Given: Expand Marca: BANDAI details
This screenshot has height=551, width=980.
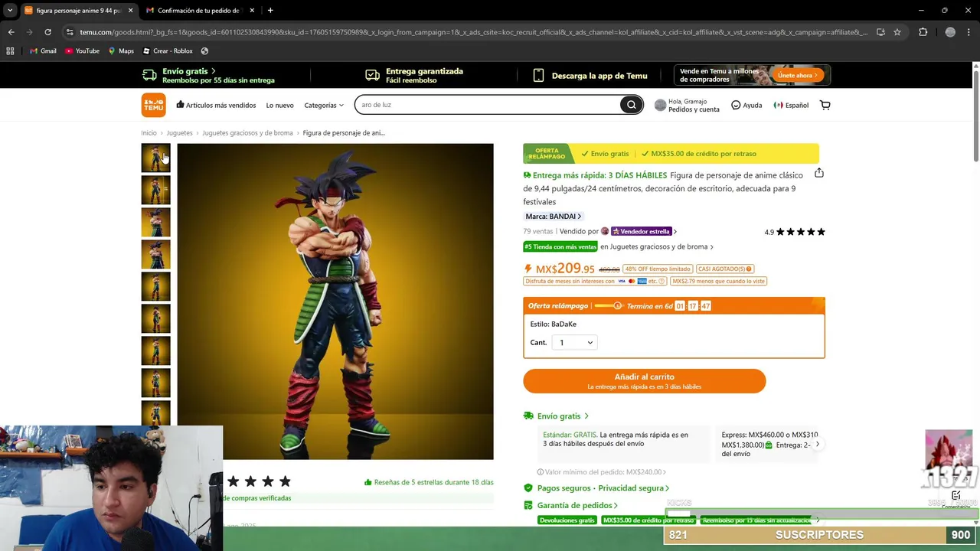Looking at the screenshot, I should coord(553,217).
